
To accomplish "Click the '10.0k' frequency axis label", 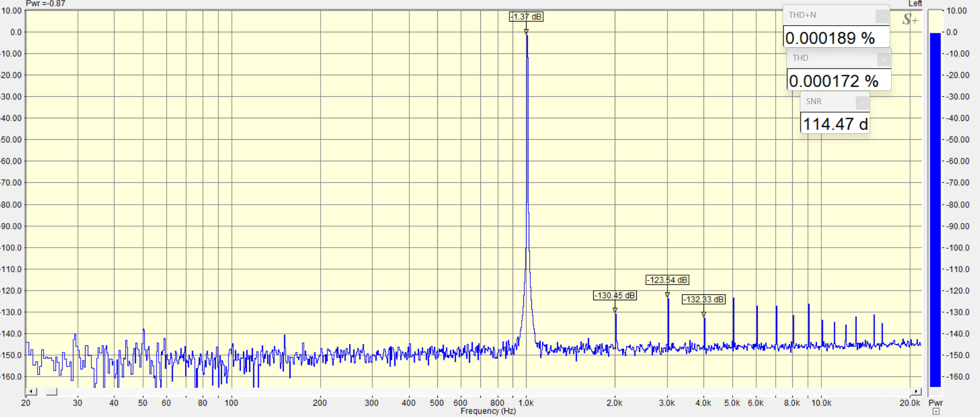I will click(x=821, y=403).
